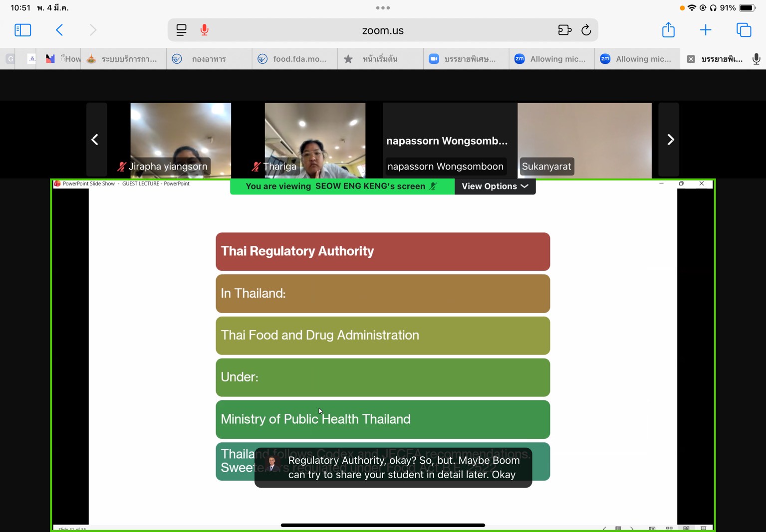Image resolution: width=766 pixels, height=532 pixels.
Task: Switch to the กองอาหาร tab
Action: pos(209,59)
